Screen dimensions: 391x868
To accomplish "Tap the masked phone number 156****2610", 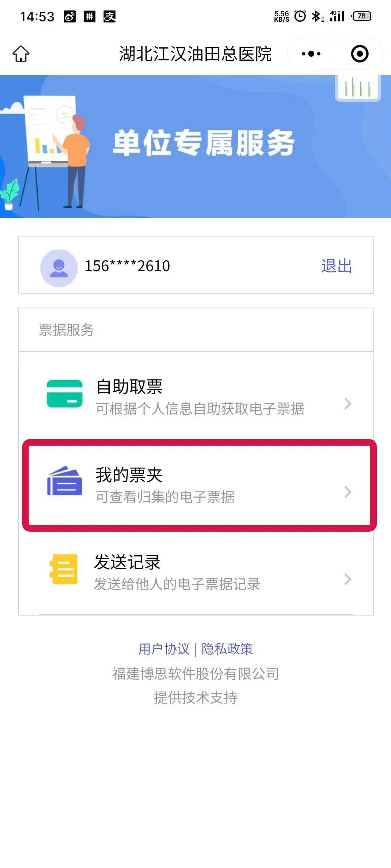I will pos(127,266).
